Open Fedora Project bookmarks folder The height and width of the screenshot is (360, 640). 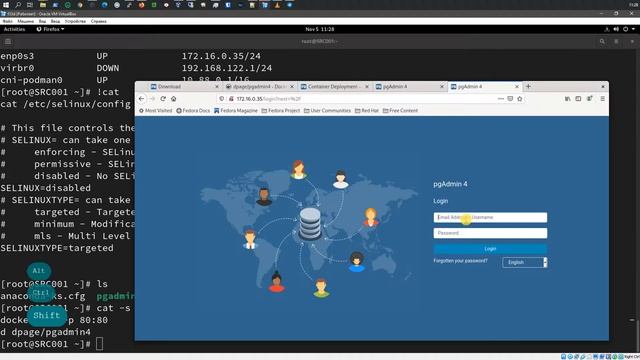(x=281, y=111)
